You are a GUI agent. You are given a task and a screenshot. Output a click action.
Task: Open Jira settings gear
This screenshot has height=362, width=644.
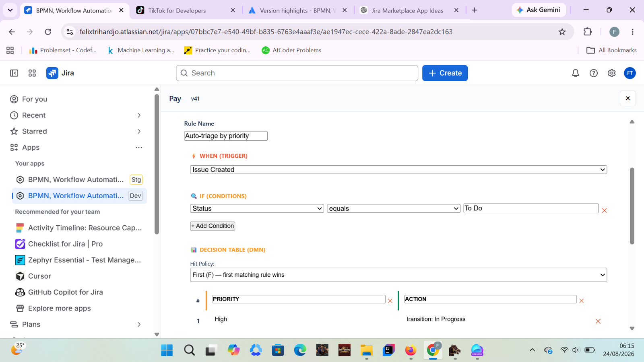click(612, 73)
